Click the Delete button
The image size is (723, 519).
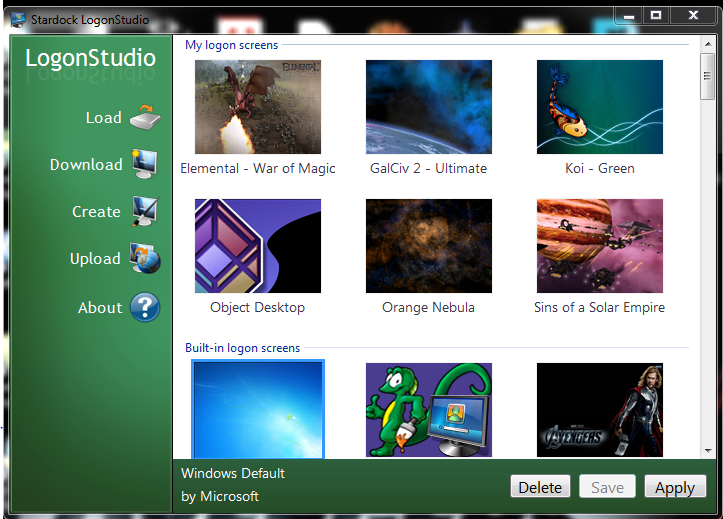pos(540,487)
